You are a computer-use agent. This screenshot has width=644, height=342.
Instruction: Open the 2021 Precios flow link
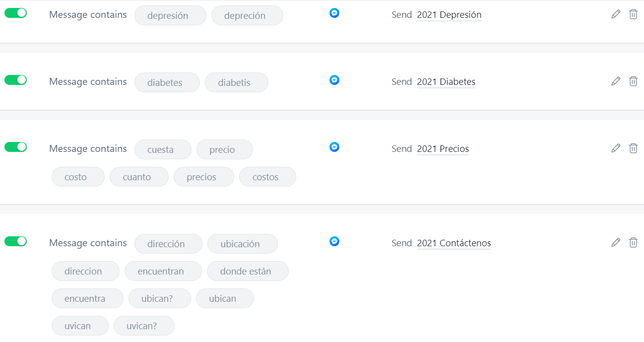click(443, 149)
